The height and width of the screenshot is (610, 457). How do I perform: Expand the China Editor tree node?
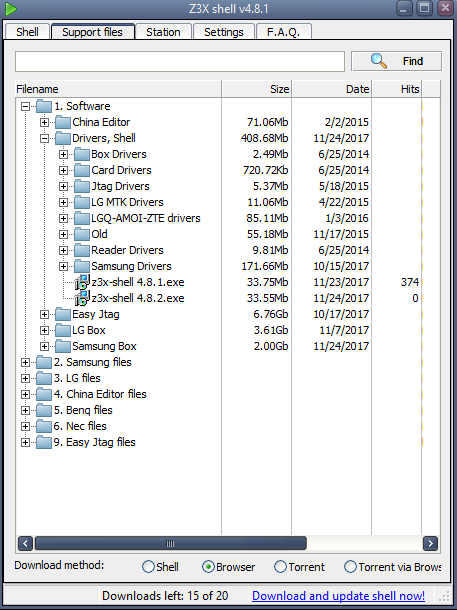coord(44,122)
